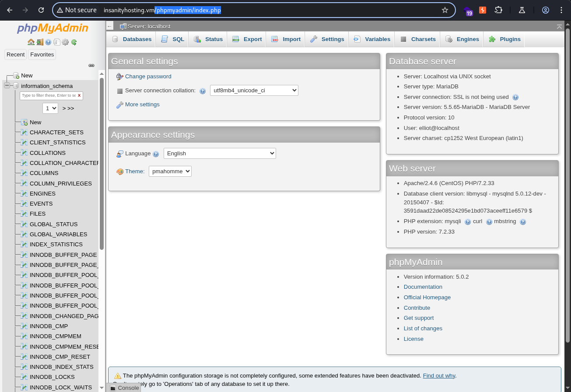Image resolution: width=571 pixels, height=392 pixels.
Task: Click the GLOBAL_VARIABLES table in tree
Action: pos(58,234)
